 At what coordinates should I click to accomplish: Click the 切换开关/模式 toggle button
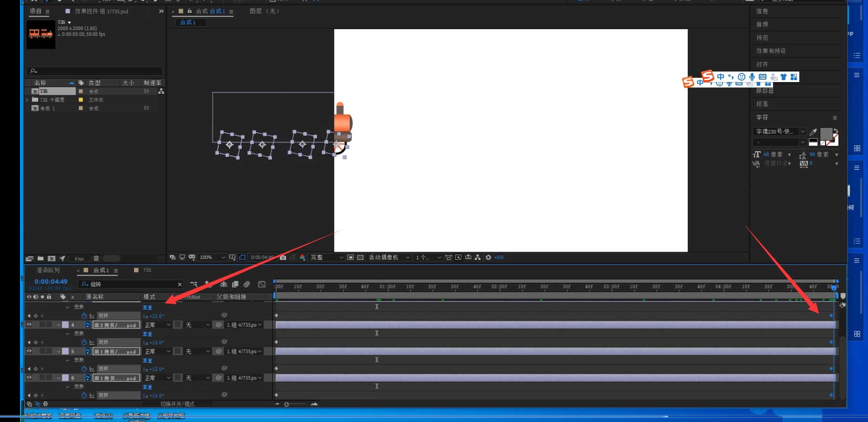177,404
